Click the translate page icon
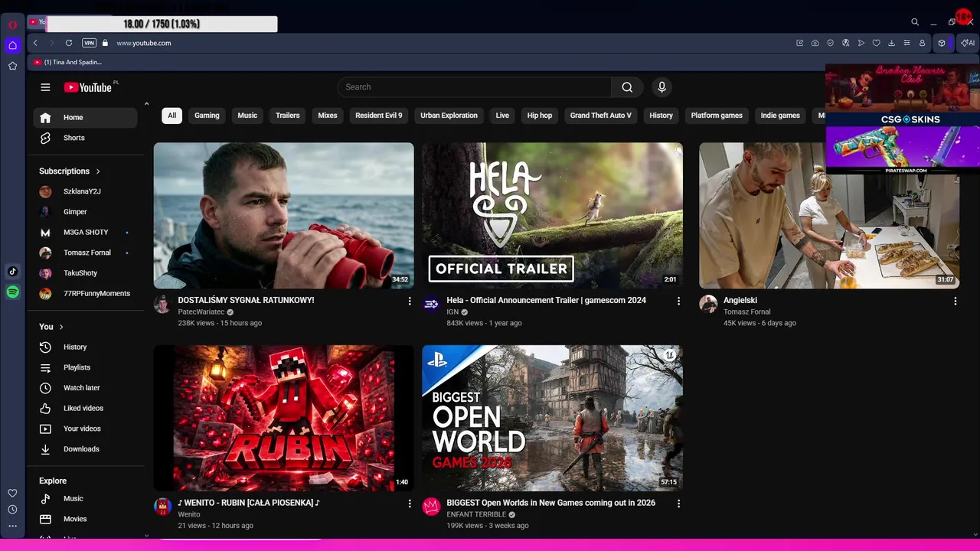The image size is (980, 551). click(846, 43)
